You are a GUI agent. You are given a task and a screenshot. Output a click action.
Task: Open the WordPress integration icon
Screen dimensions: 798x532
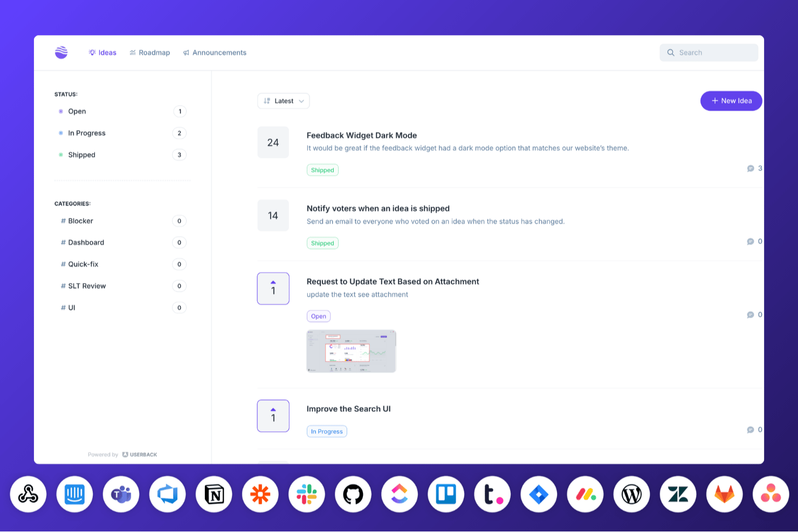pyautogui.click(x=631, y=494)
